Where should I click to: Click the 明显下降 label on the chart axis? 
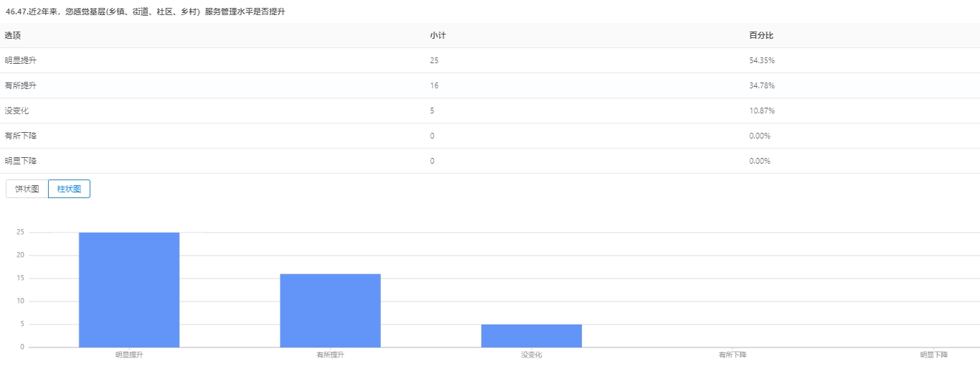934,355
